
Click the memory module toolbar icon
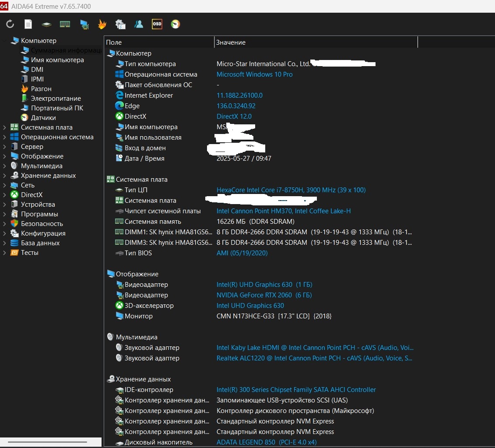(x=65, y=25)
